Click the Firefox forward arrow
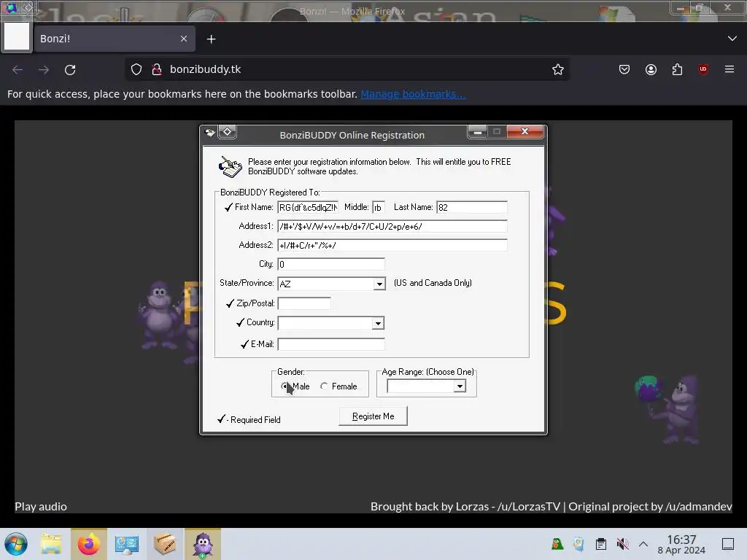The width and height of the screenshot is (747, 560). point(44,69)
